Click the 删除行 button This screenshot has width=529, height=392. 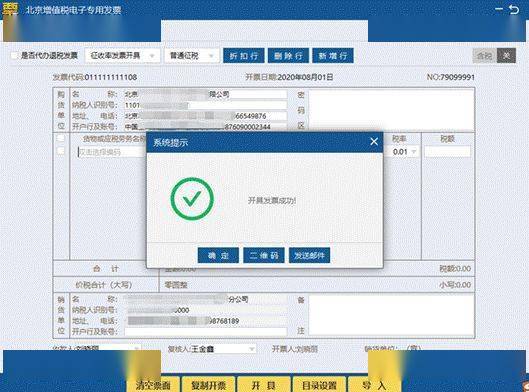click(x=288, y=56)
